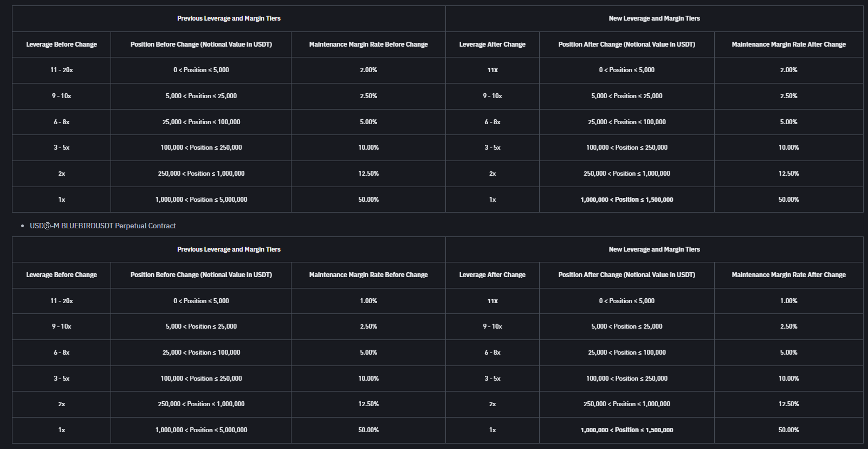Click BLUEBIRDUSDT table's Position ≤ 5,000,000 cell
This screenshot has width=868, height=449.
pyautogui.click(x=201, y=430)
